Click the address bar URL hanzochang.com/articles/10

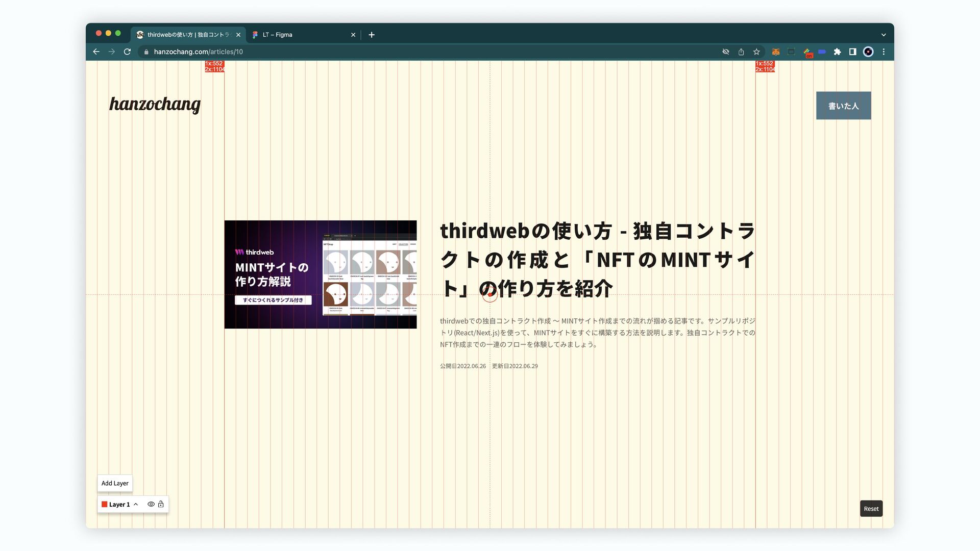pyautogui.click(x=199, y=52)
